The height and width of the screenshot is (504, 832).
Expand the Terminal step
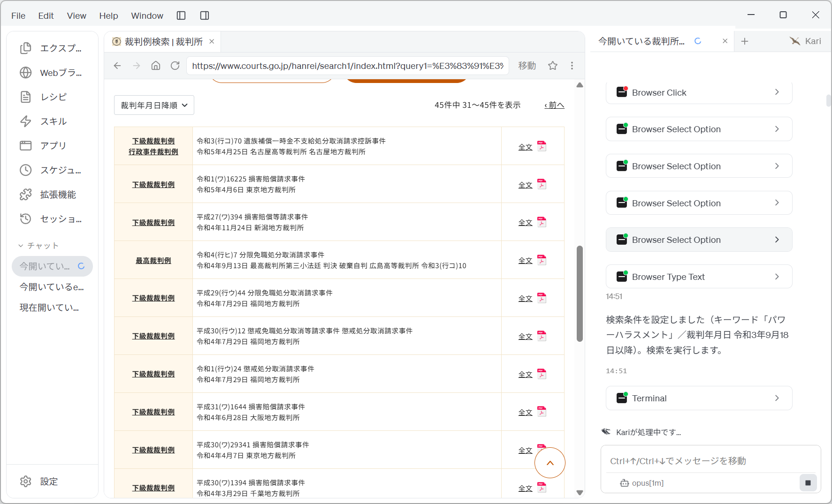[699, 398]
